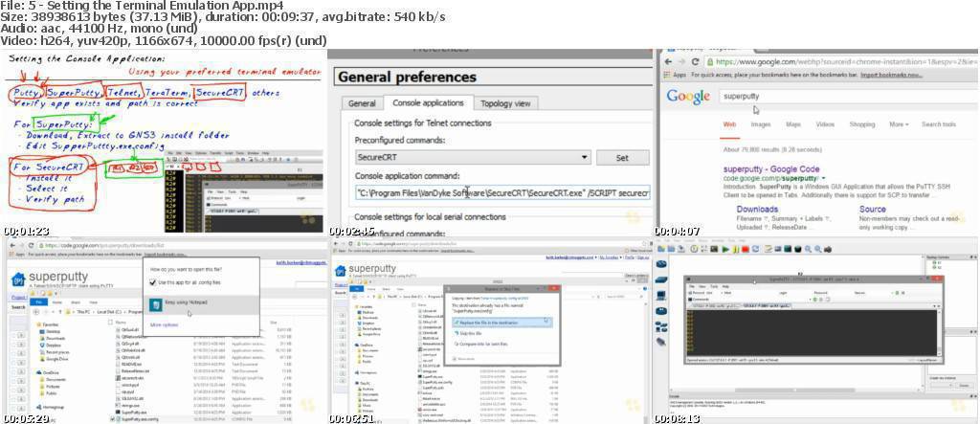The image size is (980, 424).
Task: Click the Import bookmarks now link
Action: tap(891, 75)
